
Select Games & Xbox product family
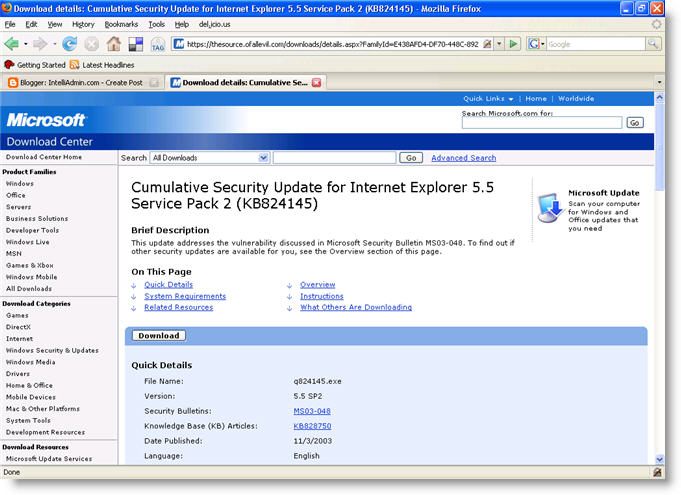[30, 265]
